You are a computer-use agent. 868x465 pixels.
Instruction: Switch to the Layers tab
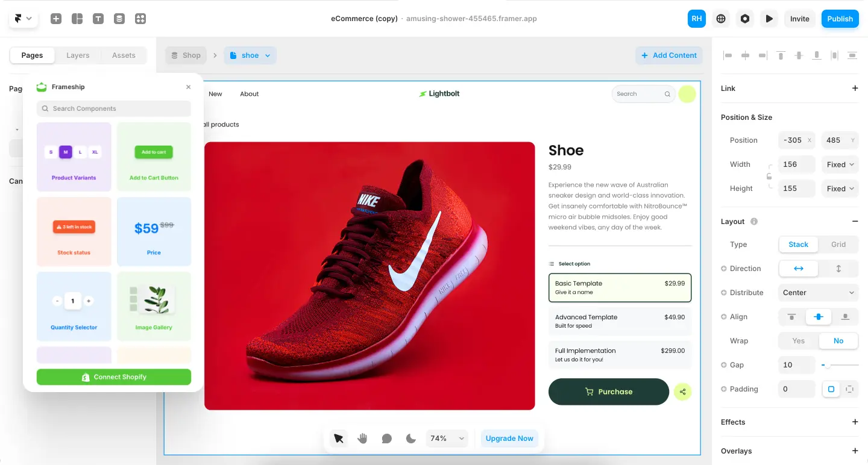click(x=78, y=55)
